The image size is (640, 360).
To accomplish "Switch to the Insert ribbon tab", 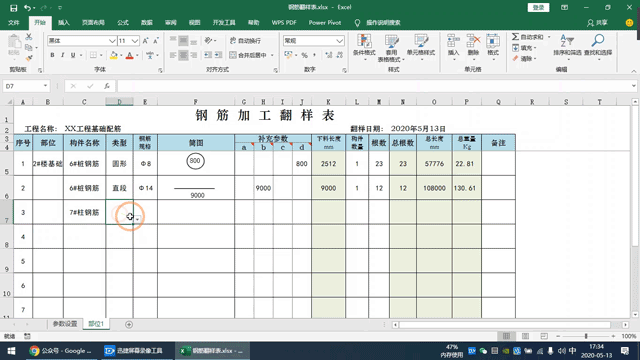I will point(64,23).
